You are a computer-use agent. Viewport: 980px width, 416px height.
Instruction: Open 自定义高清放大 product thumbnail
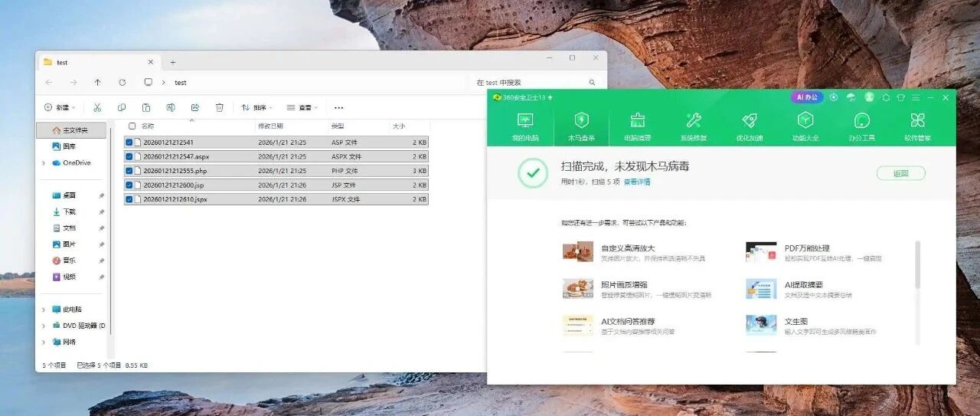tap(578, 252)
